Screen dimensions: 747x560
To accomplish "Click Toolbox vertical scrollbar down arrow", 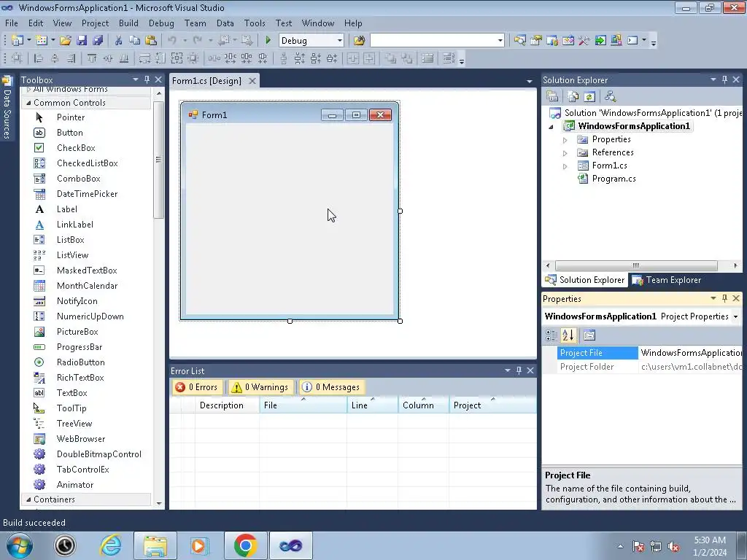I will point(158,503).
